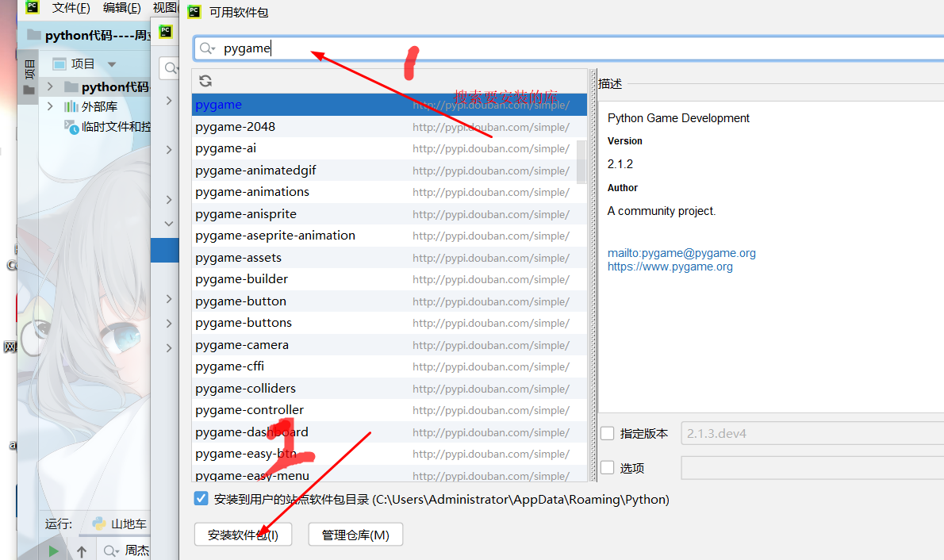This screenshot has width=944, height=560.
Task: Open the https://www.pygame.org link
Action: point(670,267)
